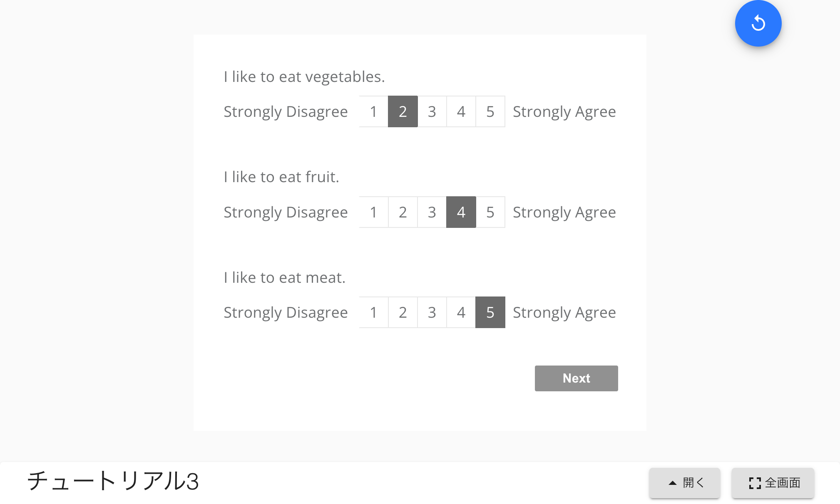Pick 5 for the fruit question
This screenshot has height=504, width=840.
tap(490, 212)
